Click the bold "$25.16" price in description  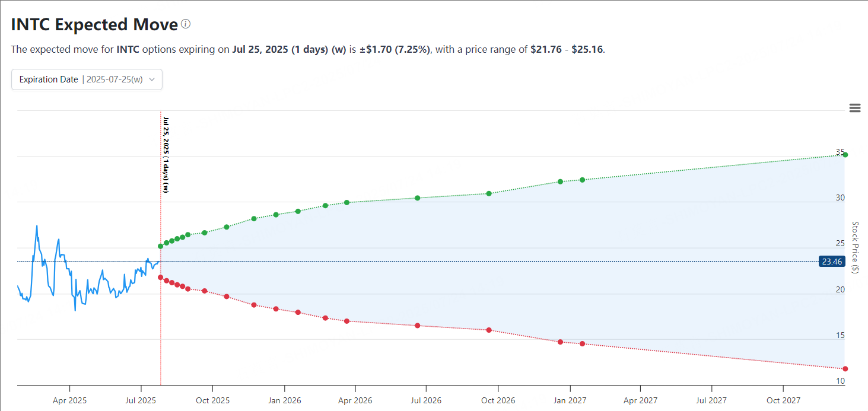[587, 50]
